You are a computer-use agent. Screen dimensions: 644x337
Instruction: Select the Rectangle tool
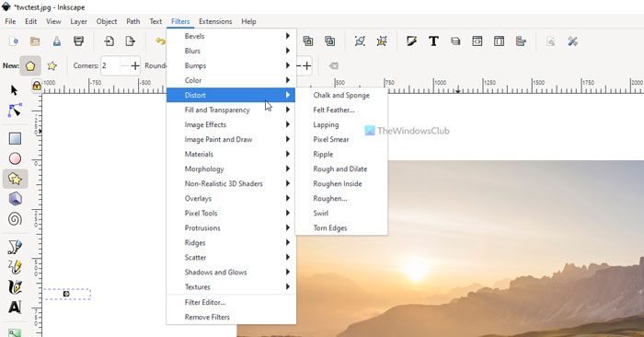point(15,138)
